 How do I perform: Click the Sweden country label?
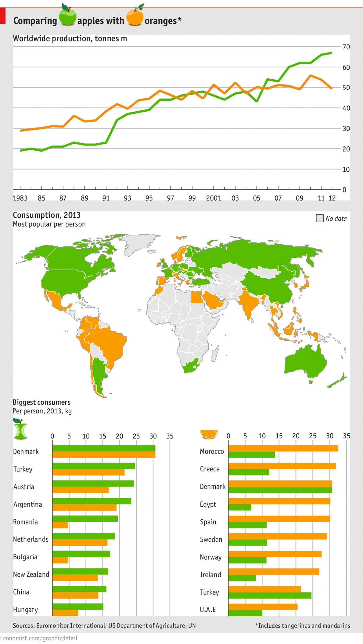click(211, 539)
